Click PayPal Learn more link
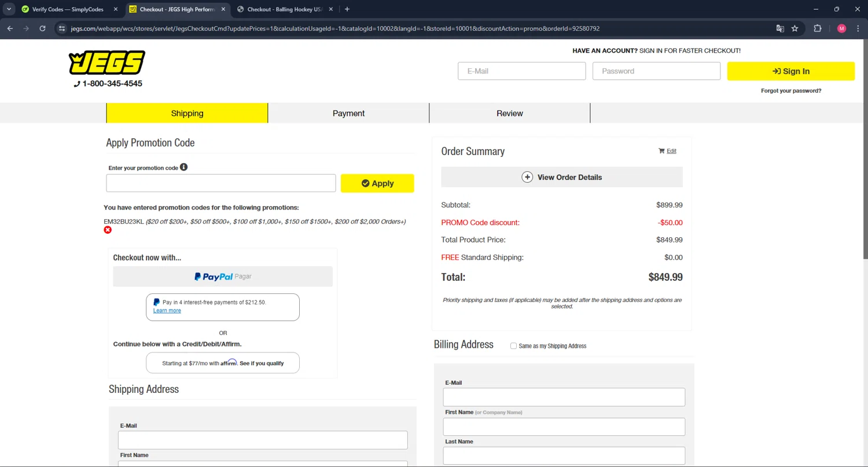Screen dimensions: 868x467 [x=167, y=311]
